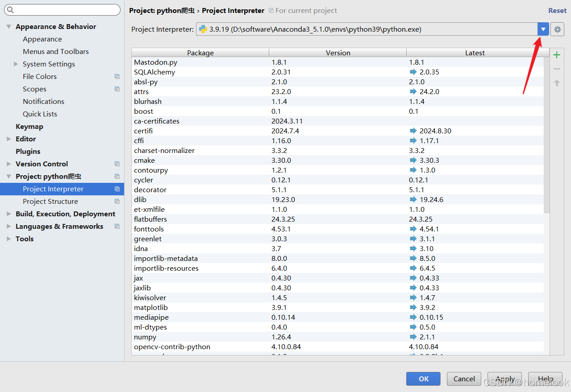Image resolution: width=571 pixels, height=392 pixels.
Task: Select Project Interpreter in the tree
Action: point(62,189)
